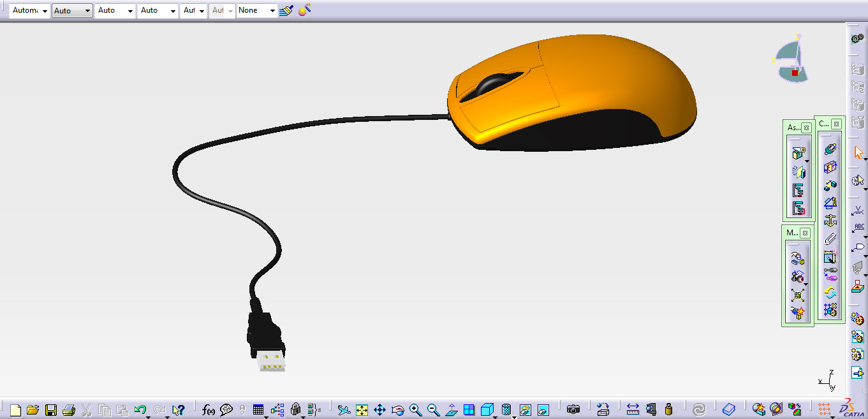Viewport: 868px width, 419px height.
Task: Select the Rotate view tool
Action: click(x=398, y=410)
